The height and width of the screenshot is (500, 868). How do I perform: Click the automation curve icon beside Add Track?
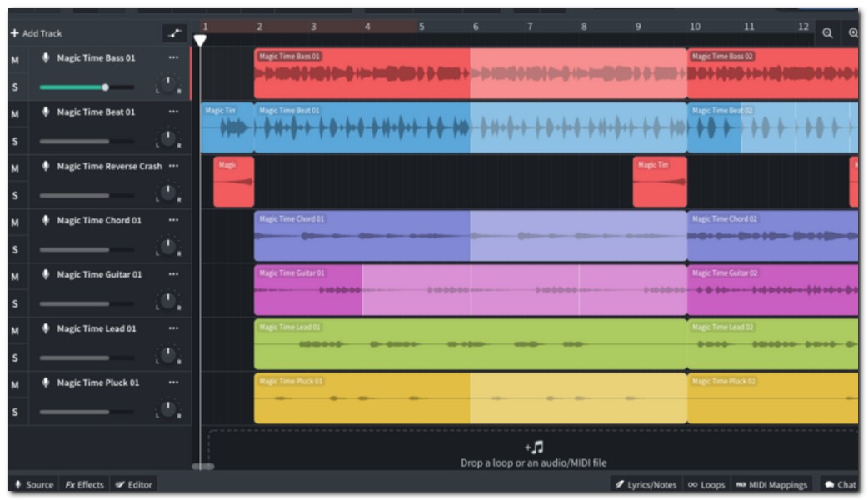click(x=175, y=33)
